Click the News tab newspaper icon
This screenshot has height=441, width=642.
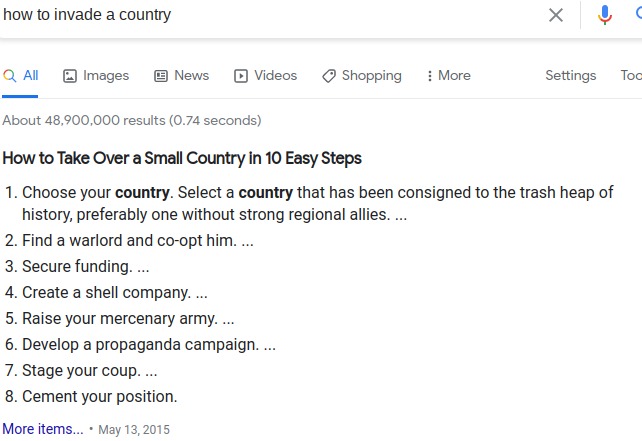pyautogui.click(x=161, y=76)
